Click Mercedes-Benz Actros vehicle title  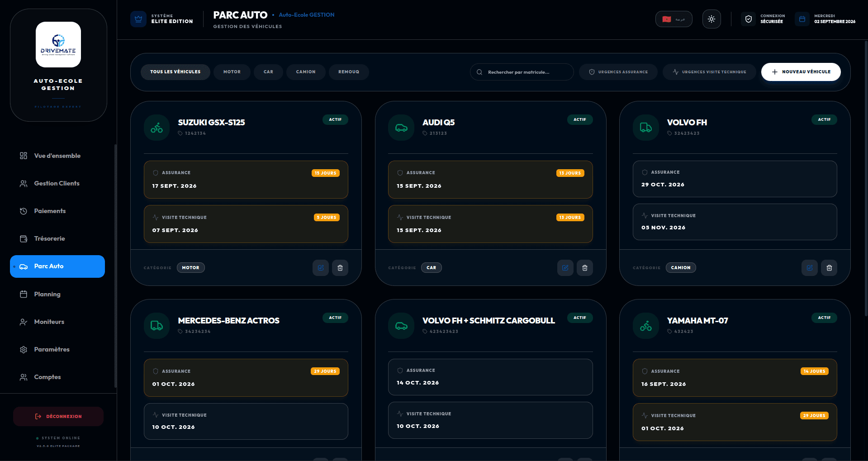(x=229, y=321)
